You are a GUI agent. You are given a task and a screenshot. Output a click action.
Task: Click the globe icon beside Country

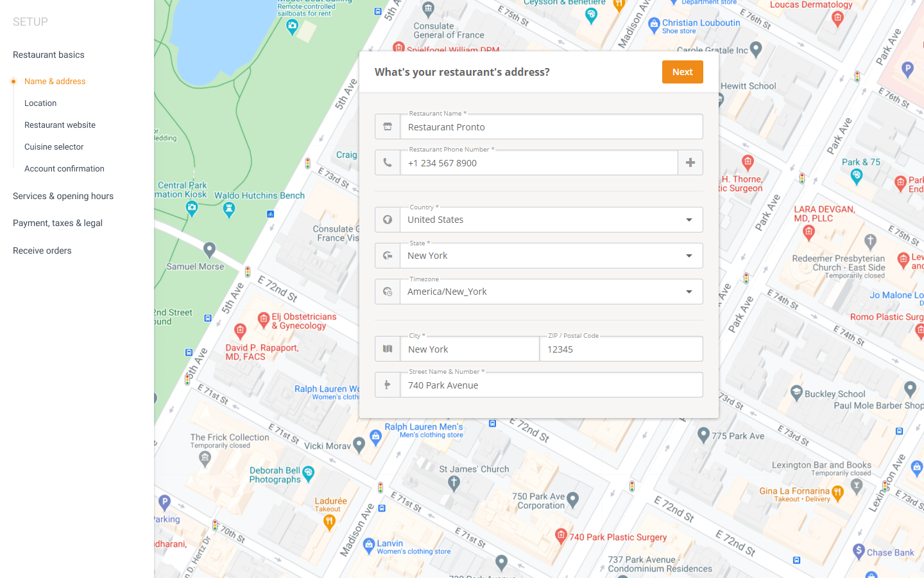click(x=388, y=220)
